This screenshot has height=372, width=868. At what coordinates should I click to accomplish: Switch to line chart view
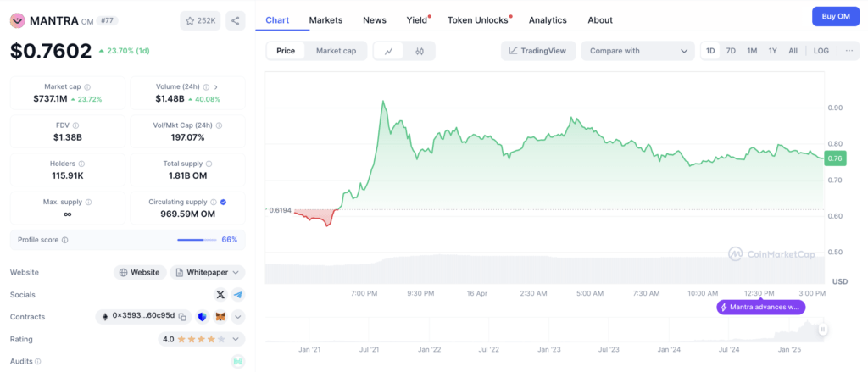[389, 51]
